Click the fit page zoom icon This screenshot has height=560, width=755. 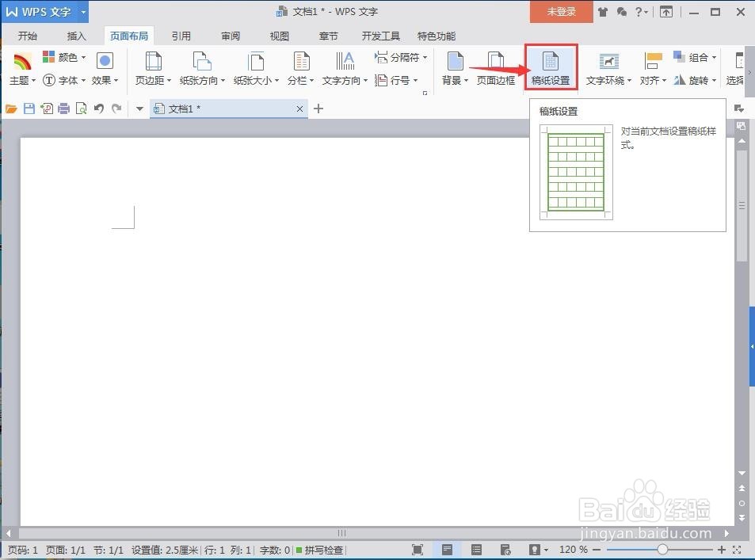coord(737,550)
